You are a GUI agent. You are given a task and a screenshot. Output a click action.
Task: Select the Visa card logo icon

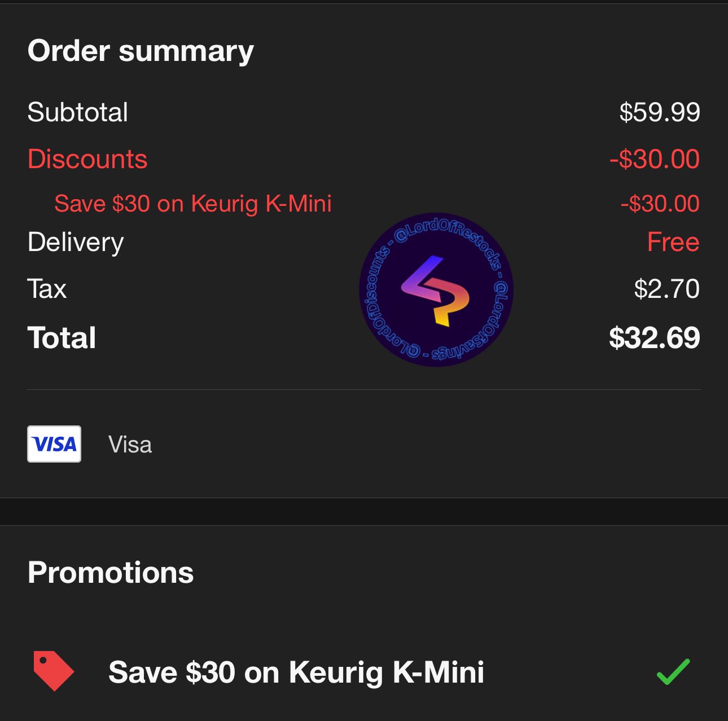[x=54, y=444]
